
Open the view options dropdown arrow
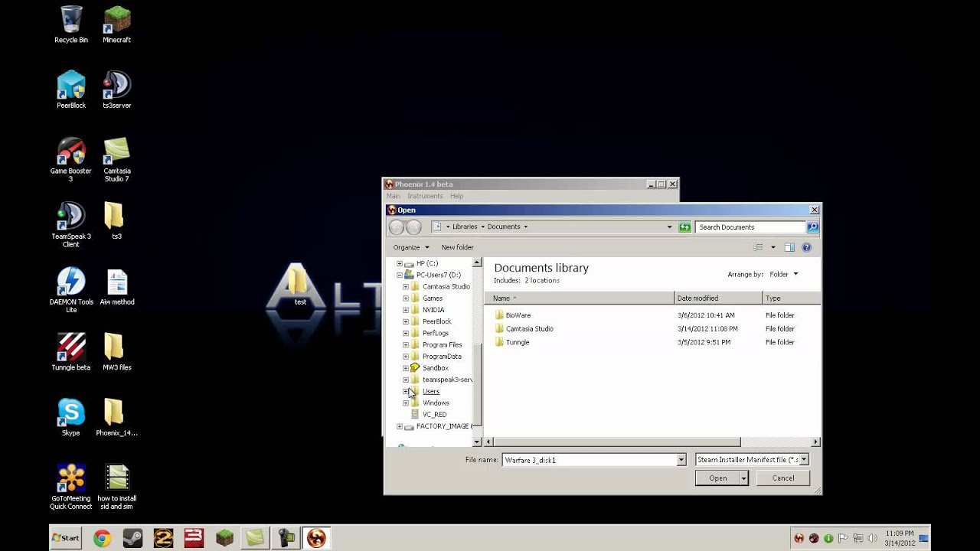click(x=773, y=247)
